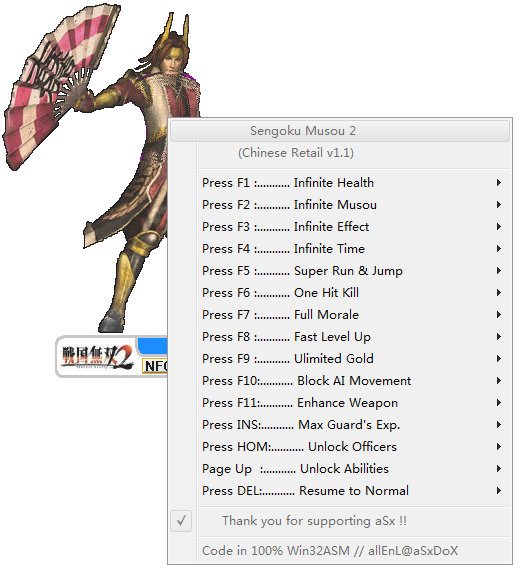Click the warrior character holding the fan

coord(102,167)
